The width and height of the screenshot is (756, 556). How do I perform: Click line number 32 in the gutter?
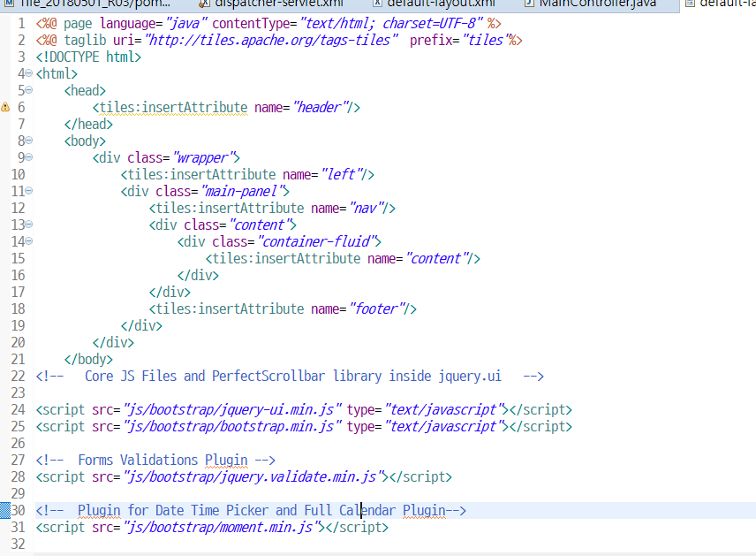[x=18, y=544]
